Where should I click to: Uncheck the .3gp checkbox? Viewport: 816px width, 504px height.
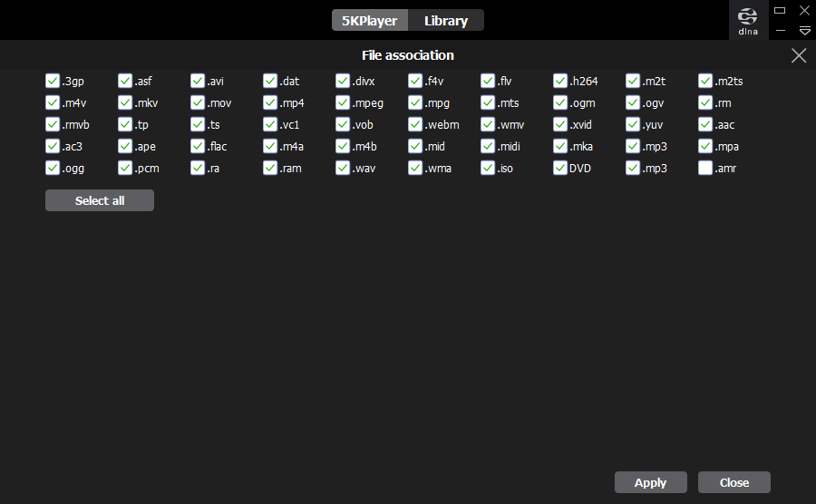53,81
